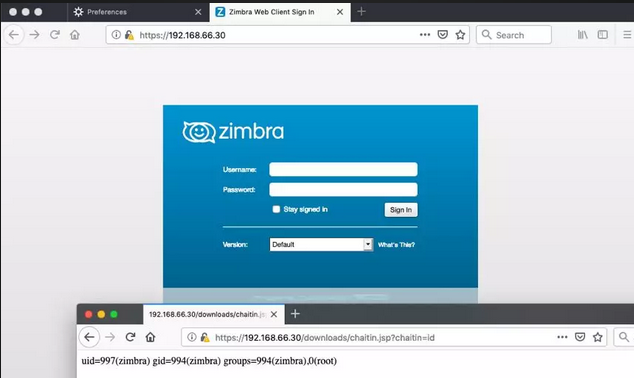Reload the Zimbra sign-in page
634x378 pixels.
tap(55, 35)
